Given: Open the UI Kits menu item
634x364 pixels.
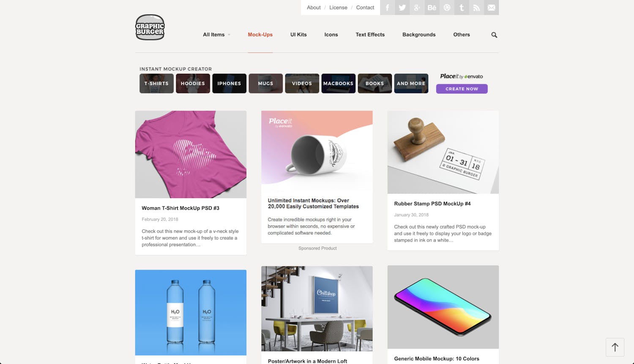Looking at the screenshot, I should [x=298, y=35].
